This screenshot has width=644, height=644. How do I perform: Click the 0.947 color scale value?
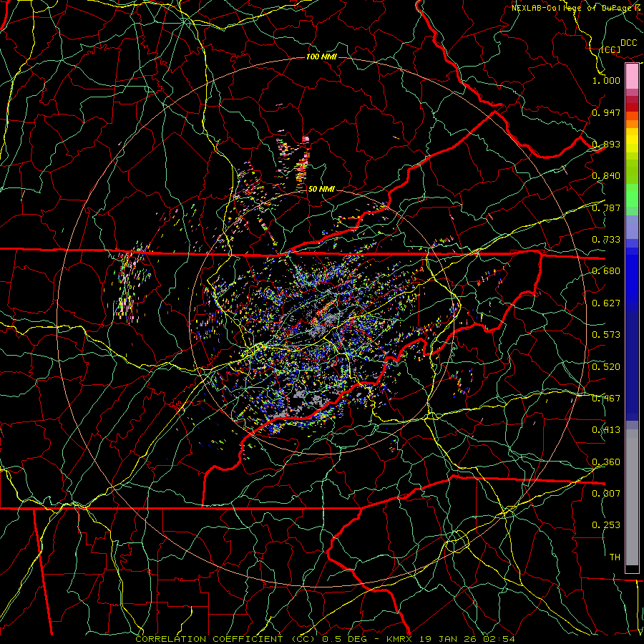pos(606,112)
